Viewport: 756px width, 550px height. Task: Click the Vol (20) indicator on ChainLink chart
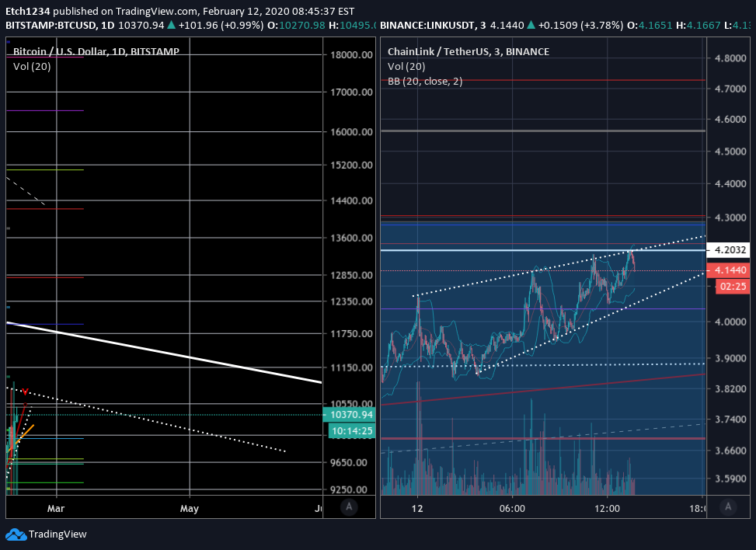pos(406,67)
